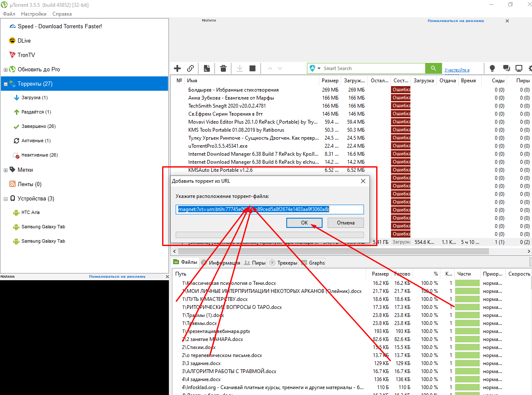Select torrent TechSmith SnagIt 2020 v20.0.2.4781
Image resolution: width=532 pixels, height=395 pixels.
click(x=227, y=106)
